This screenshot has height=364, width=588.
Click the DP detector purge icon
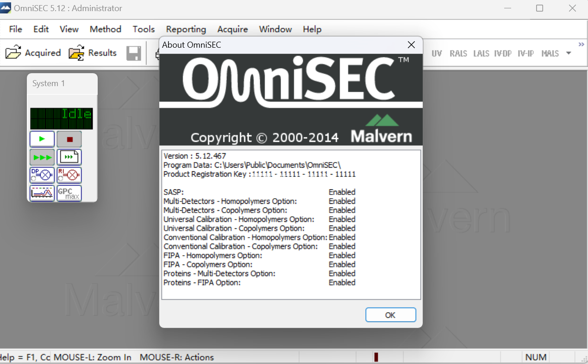pos(42,175)
